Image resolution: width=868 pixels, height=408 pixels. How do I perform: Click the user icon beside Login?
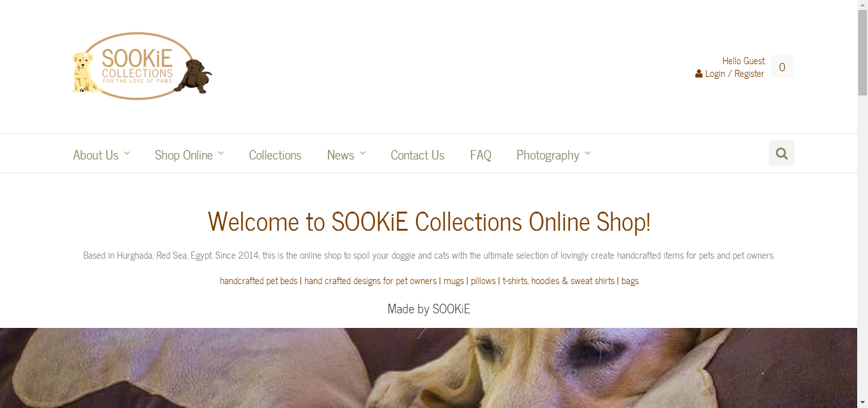699,74
